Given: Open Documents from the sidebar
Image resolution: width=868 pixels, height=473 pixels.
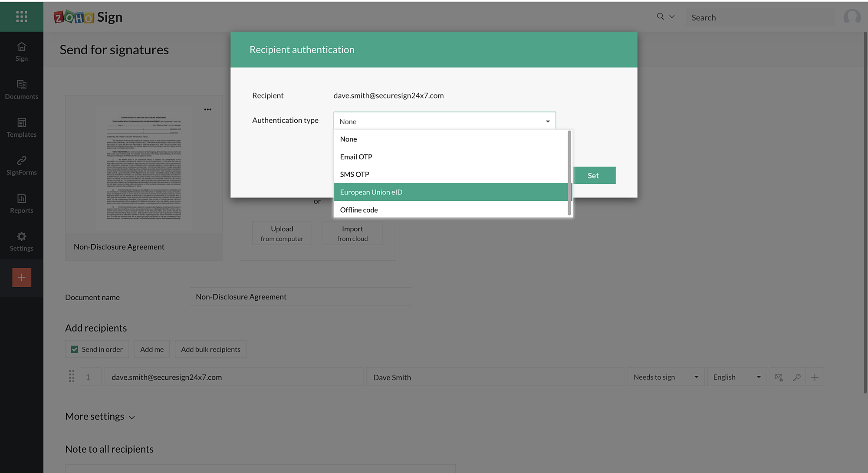Looking at the screenshot, I should pyautogui.click(x=21, y=89).
